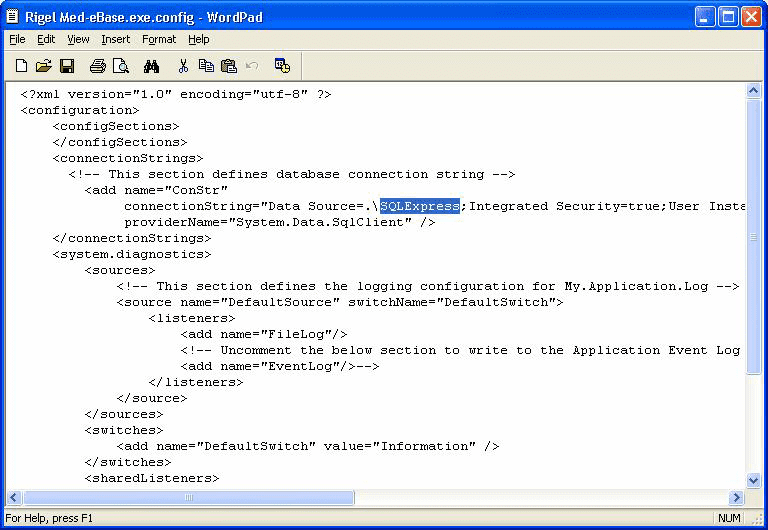768x530 pixels.
Task: Open the Format menu
Action: click(158, 39)
